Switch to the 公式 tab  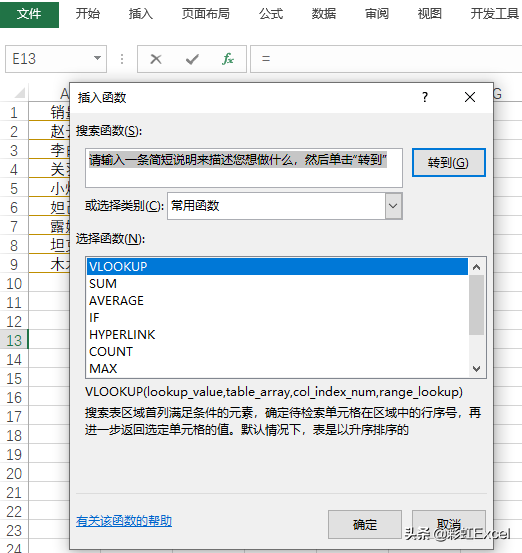point(271,14)
